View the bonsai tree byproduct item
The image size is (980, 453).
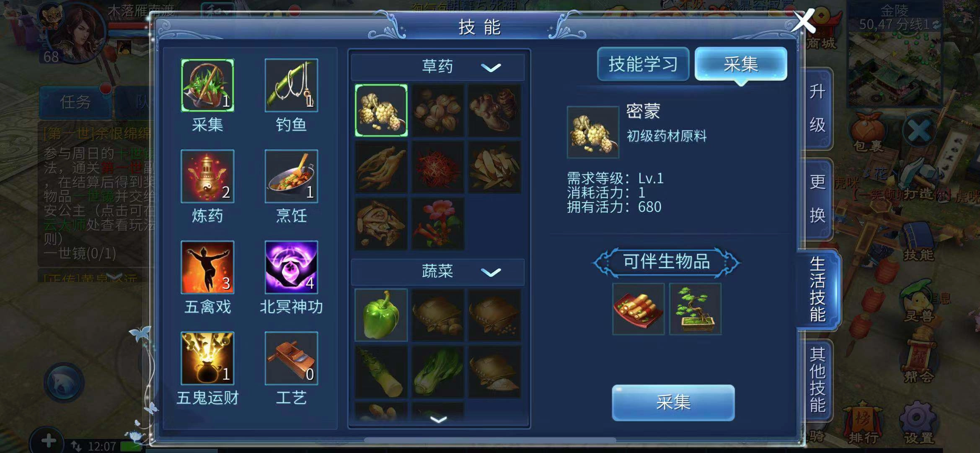click(x=695, y=309)
